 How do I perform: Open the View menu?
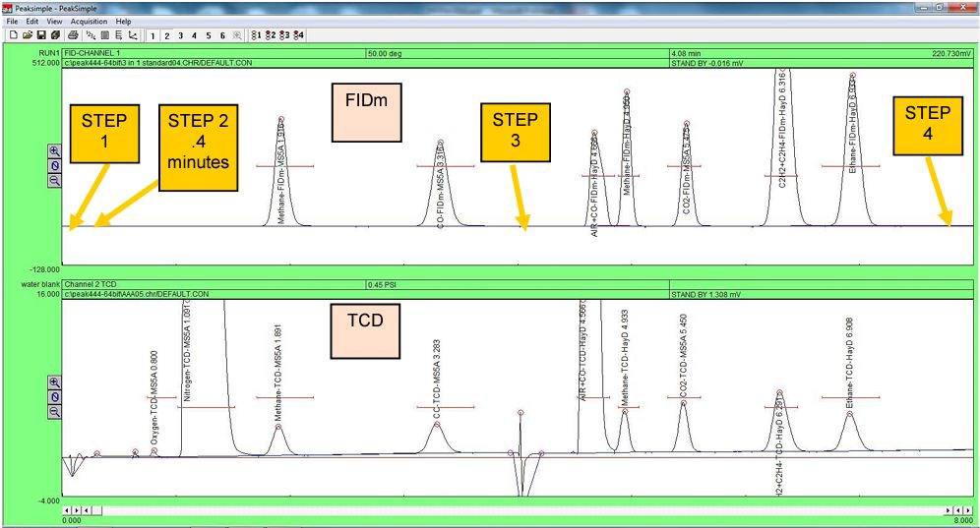[54, 21]
